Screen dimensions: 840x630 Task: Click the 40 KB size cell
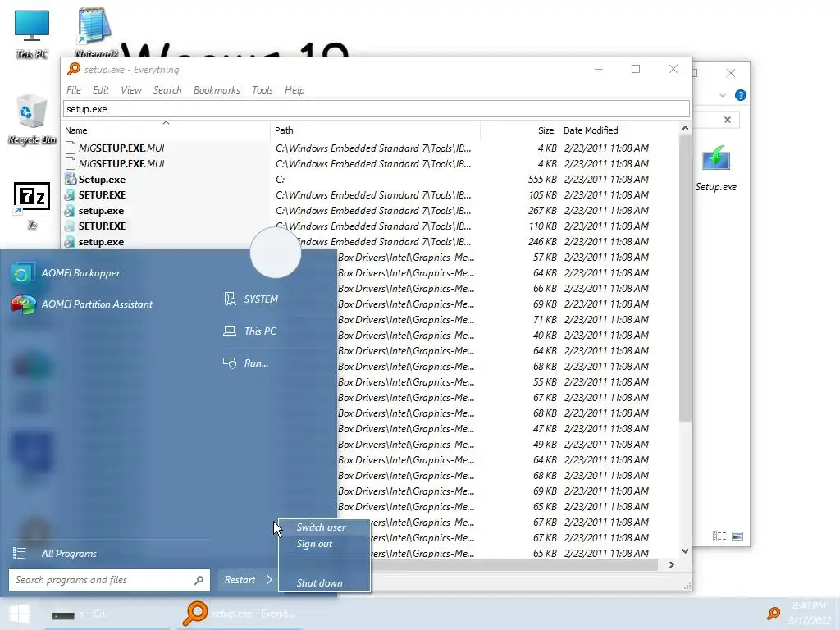[x=545, y=336]
